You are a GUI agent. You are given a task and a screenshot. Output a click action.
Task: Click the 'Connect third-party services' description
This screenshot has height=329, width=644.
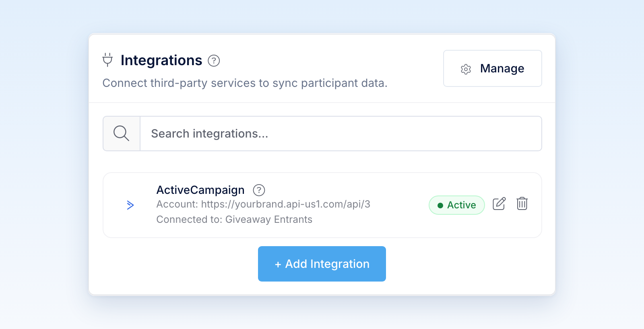coord(245,83)
